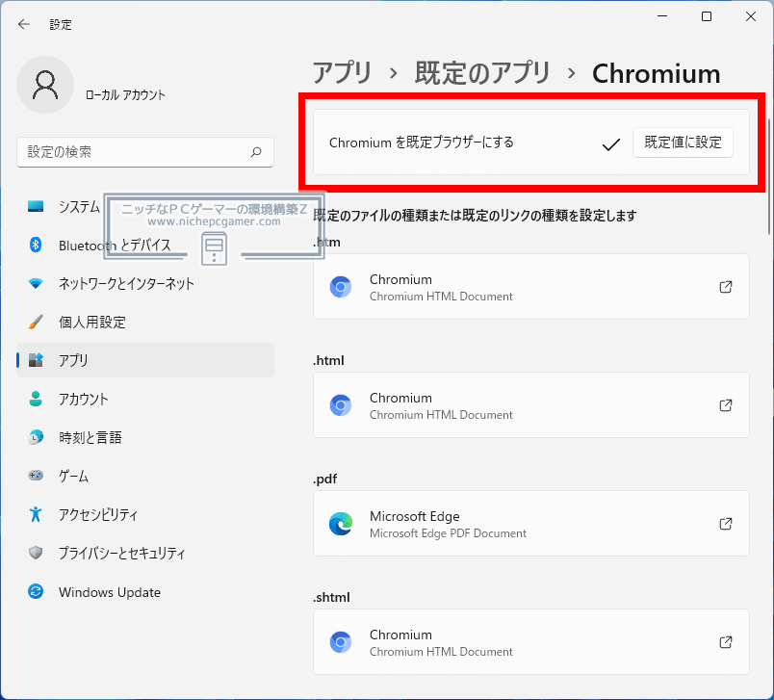
Task: Click the 既定値に設定 button
Action: pyautogui.click(x=683, y=143)
